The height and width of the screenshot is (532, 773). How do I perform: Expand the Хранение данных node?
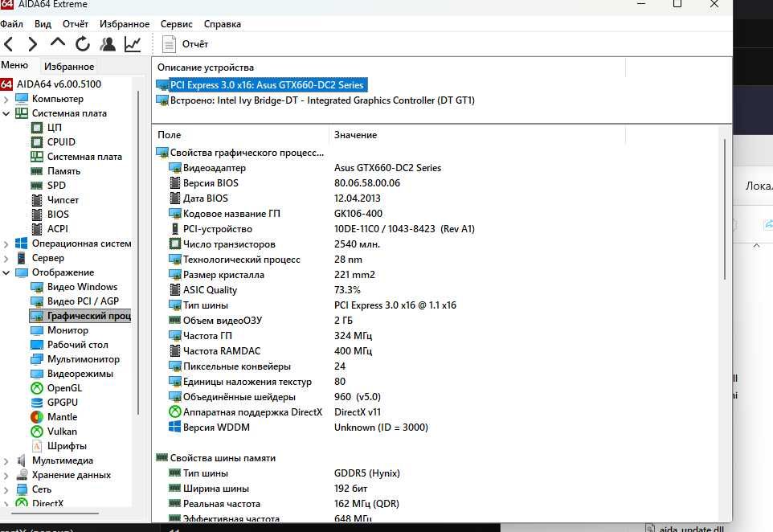6,475
